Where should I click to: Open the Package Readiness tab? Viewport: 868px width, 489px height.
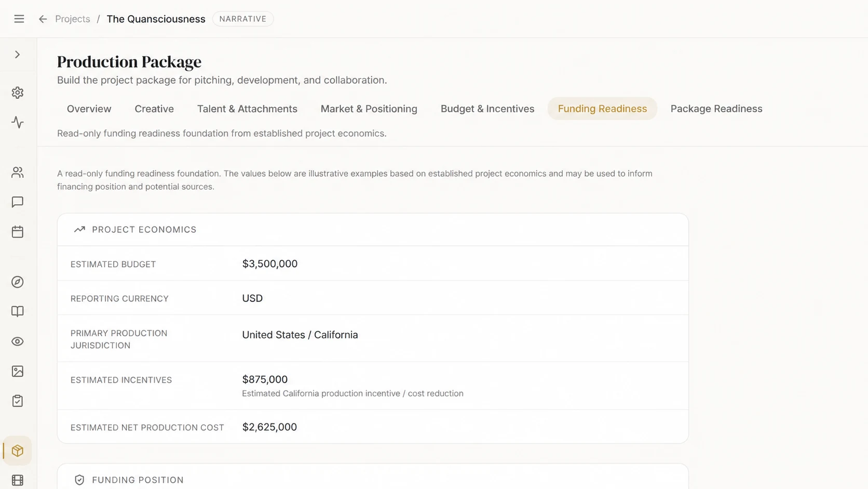pyautogui.click(x=716, y=109)
